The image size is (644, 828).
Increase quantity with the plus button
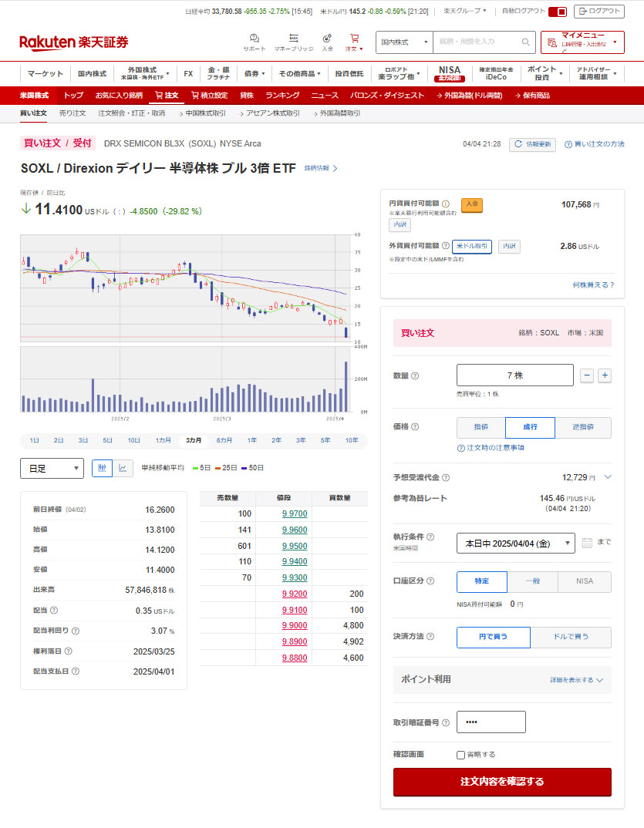pyautogui.click(x=605, y=375)
